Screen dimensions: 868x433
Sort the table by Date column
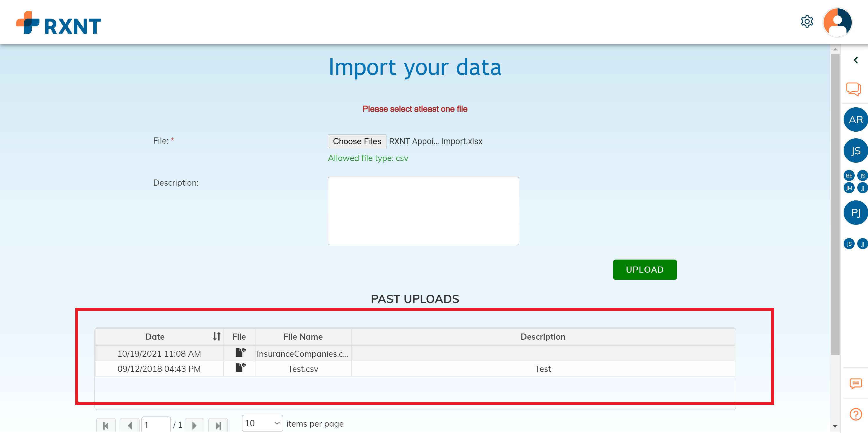(x=217, y=336)
